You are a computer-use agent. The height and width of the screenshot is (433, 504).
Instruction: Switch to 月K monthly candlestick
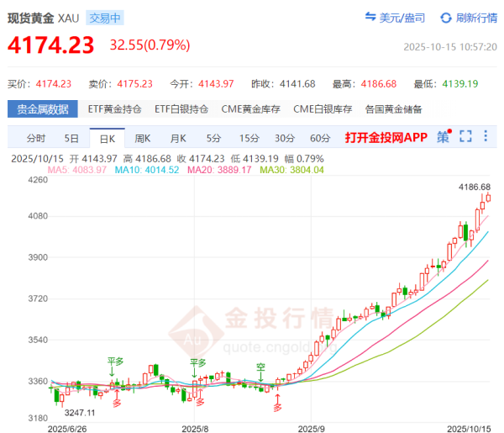click(x=177, y=138)
